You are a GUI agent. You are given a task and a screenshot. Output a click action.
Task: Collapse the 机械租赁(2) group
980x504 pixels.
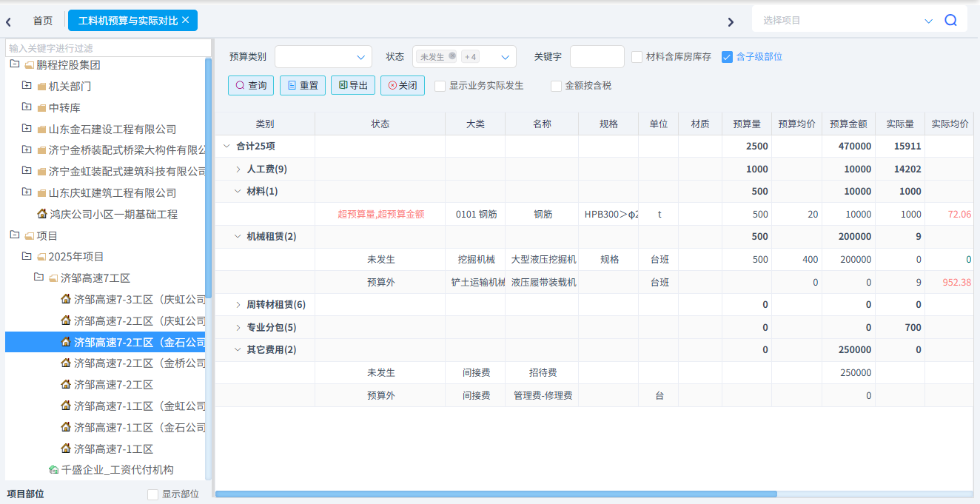(x=238, y=237)
